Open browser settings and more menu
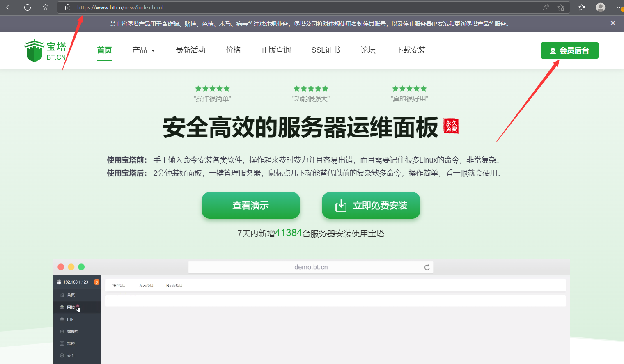 (x=619, y=7)
